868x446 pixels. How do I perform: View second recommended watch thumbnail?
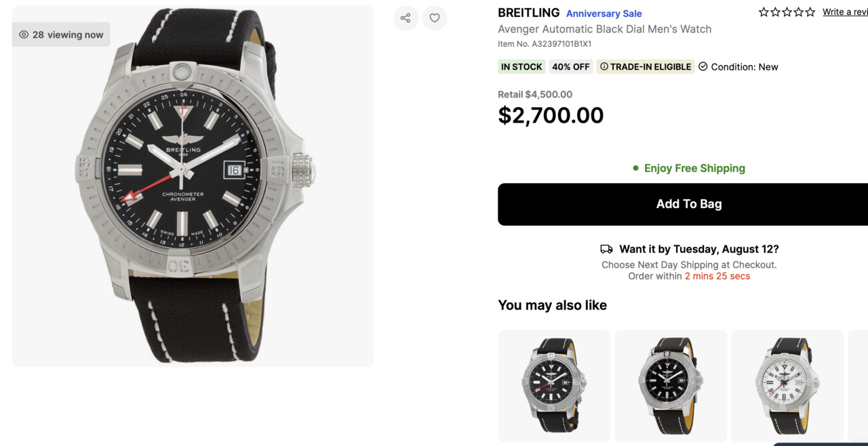[671, 385]
